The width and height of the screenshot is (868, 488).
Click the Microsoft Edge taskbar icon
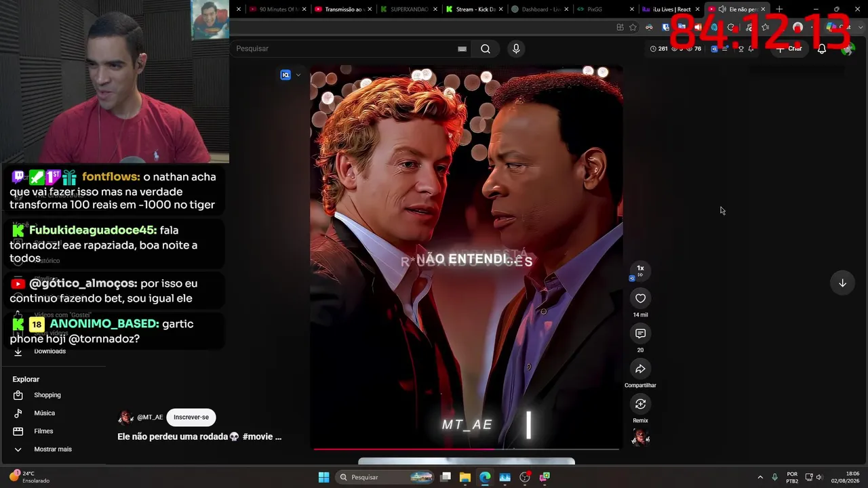(485, 477)
